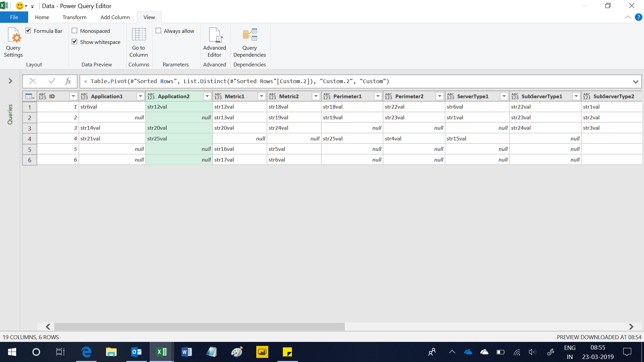644x362 pixels.
Task: Open Word from the taskbar
Action: coord(187,352)
